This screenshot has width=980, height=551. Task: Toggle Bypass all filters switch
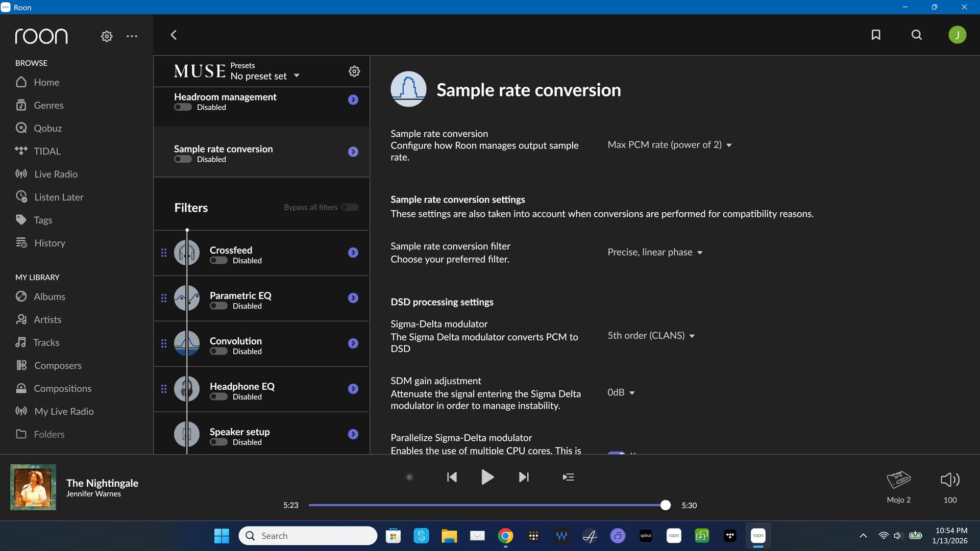350,207
